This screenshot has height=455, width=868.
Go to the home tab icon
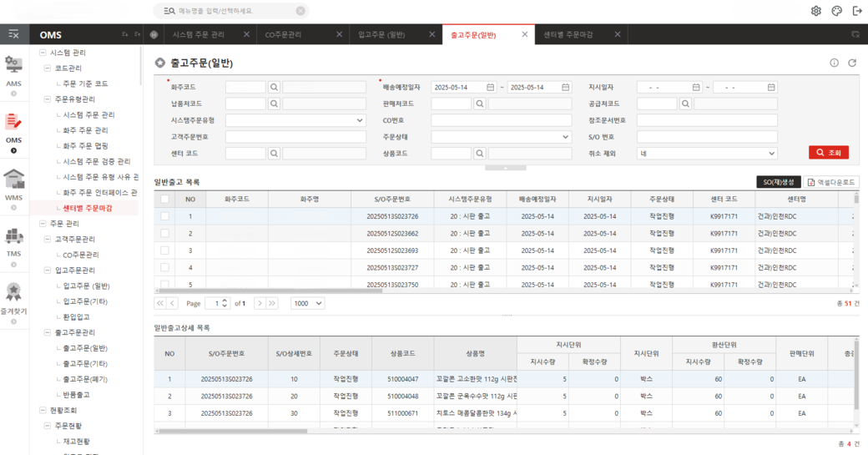(154, 34)
